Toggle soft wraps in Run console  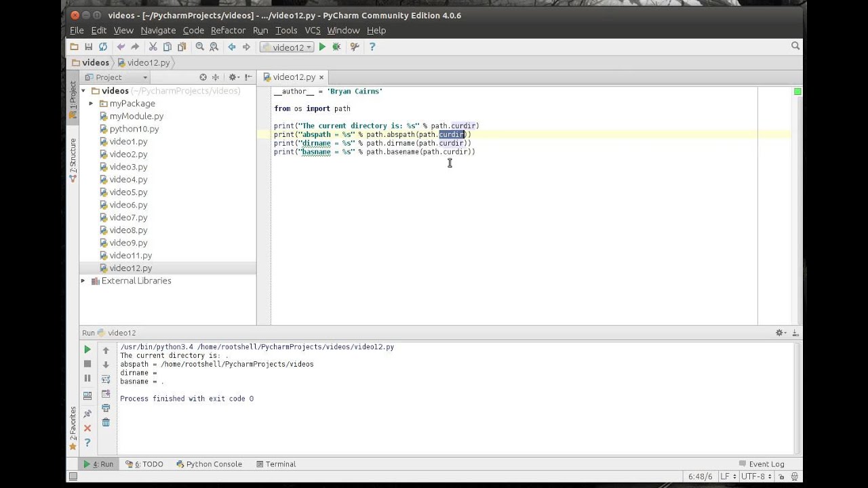106,380
